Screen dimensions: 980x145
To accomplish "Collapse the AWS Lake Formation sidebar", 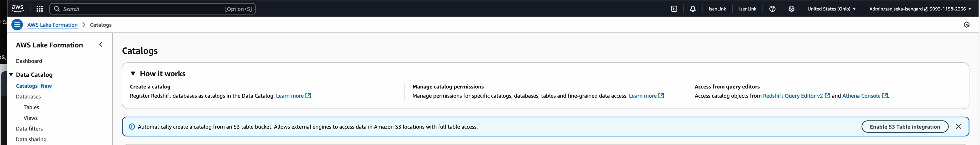I will [101, 45].
